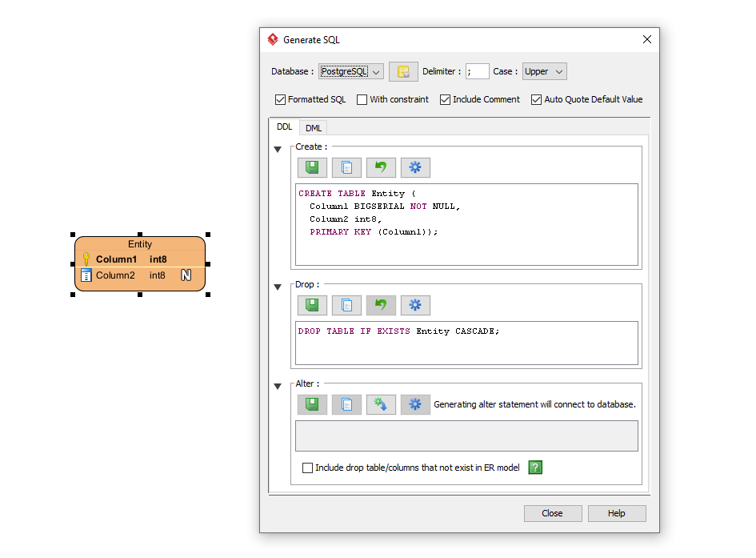Screen dimensions: 756x558
Task: Save the Drop SQL script to file
Action: click(312, 305)
